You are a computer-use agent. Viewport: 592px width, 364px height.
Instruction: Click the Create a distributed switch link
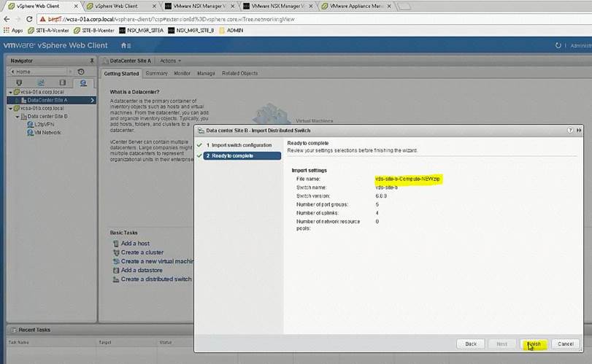tap(155, 279)
